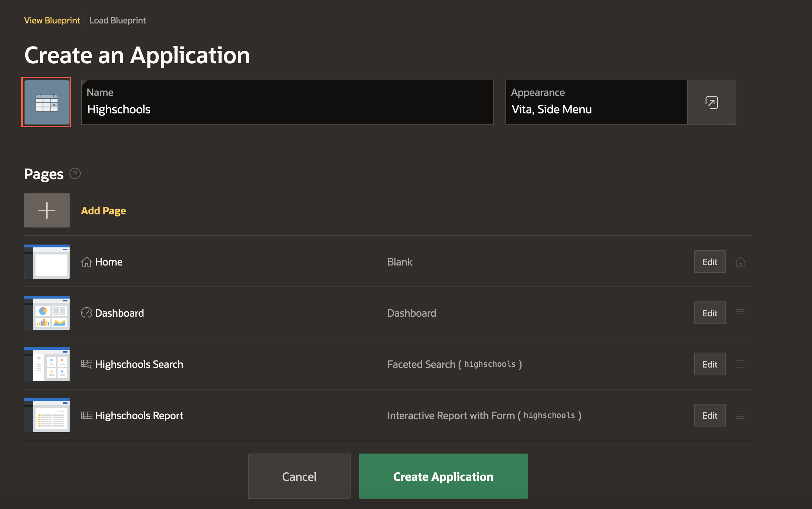Click the Create Application button
The width and height of the screenshot is (812, 509).
(443, 476)
